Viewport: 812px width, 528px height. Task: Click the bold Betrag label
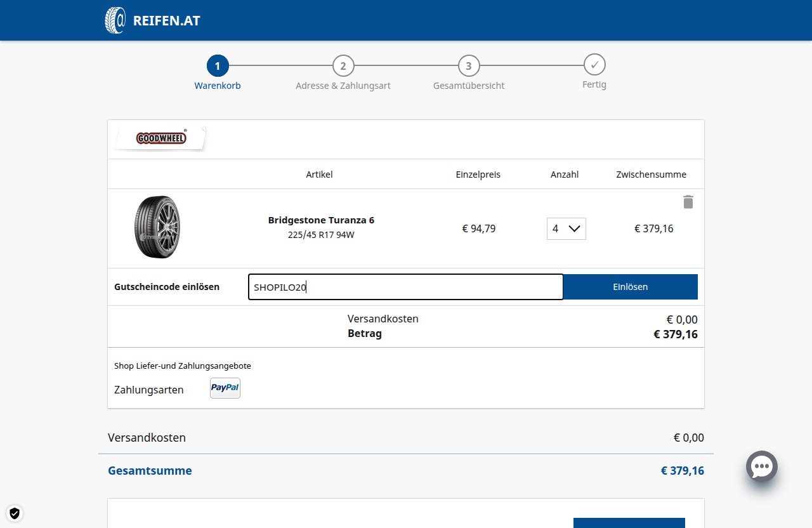tap(365, 333)
